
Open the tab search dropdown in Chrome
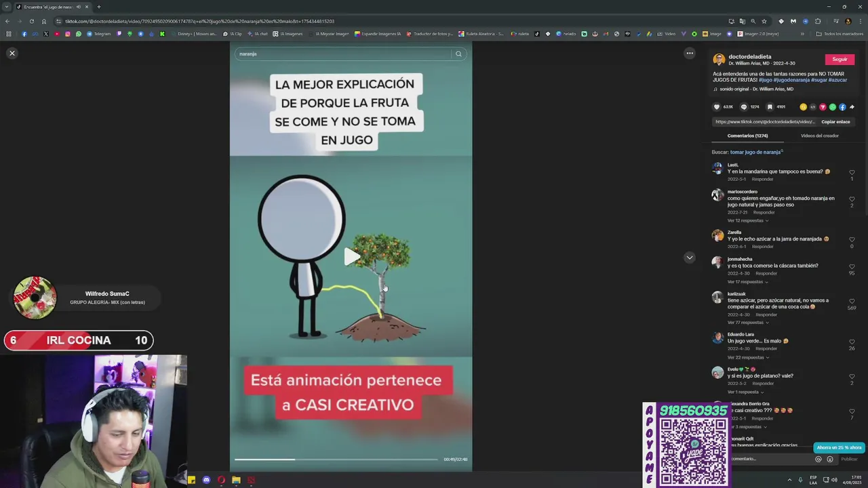click(x=7, y=7)
